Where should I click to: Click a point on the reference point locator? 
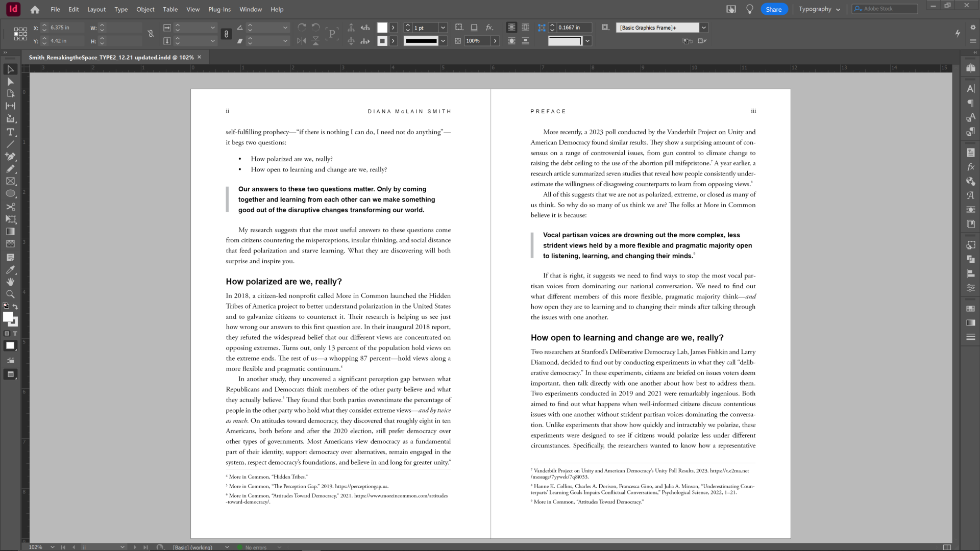[20, 34]
